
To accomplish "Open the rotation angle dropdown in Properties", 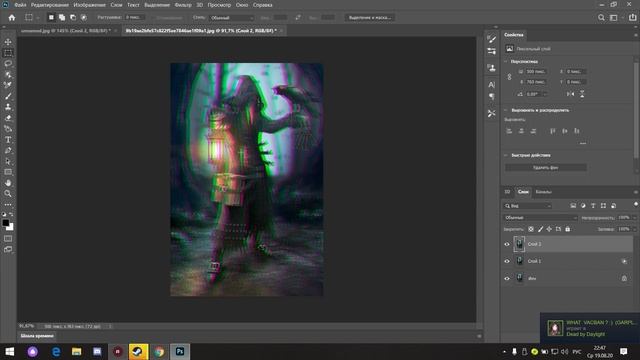I will click(x=545, y=94).
